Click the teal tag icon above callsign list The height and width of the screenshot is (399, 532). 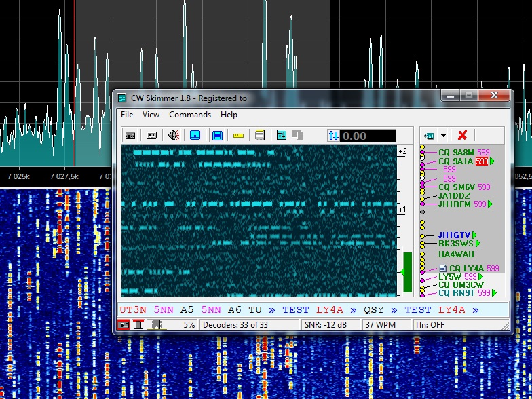429,136
